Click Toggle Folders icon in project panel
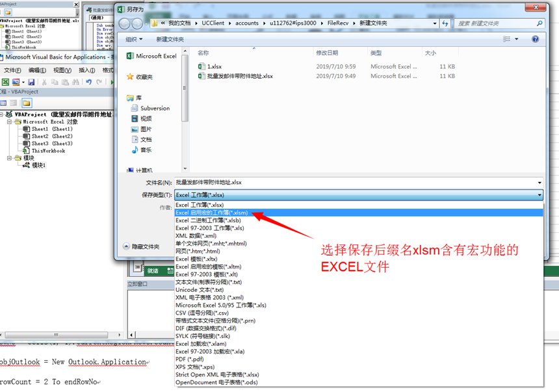Screen dimensions: 559x392 tap(27, 103)
